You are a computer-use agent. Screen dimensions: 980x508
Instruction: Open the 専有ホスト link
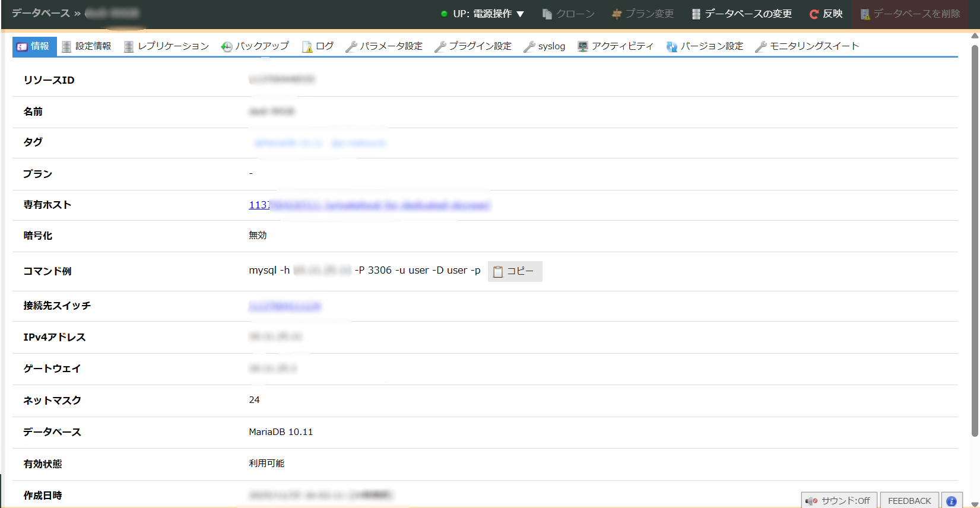point(369,205)
